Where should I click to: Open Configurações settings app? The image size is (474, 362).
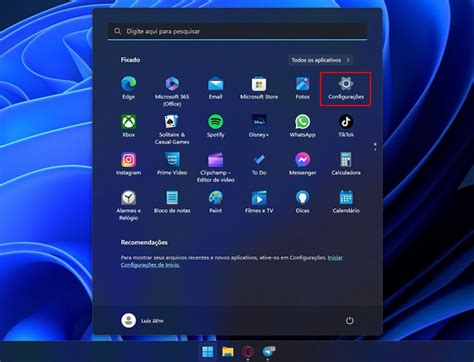click(x=346, y=89)
